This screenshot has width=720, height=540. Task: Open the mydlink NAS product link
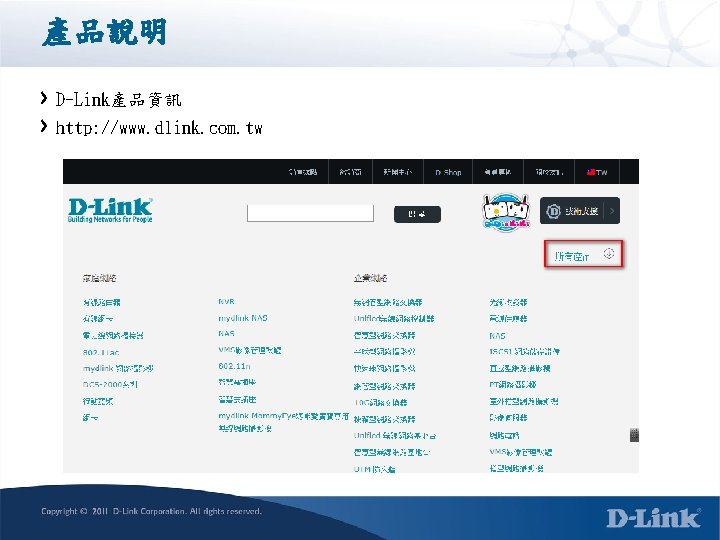click(243, 318)
